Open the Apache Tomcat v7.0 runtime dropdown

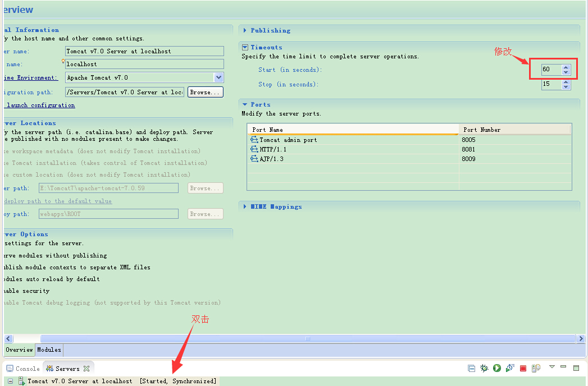[x=218, y=77]
